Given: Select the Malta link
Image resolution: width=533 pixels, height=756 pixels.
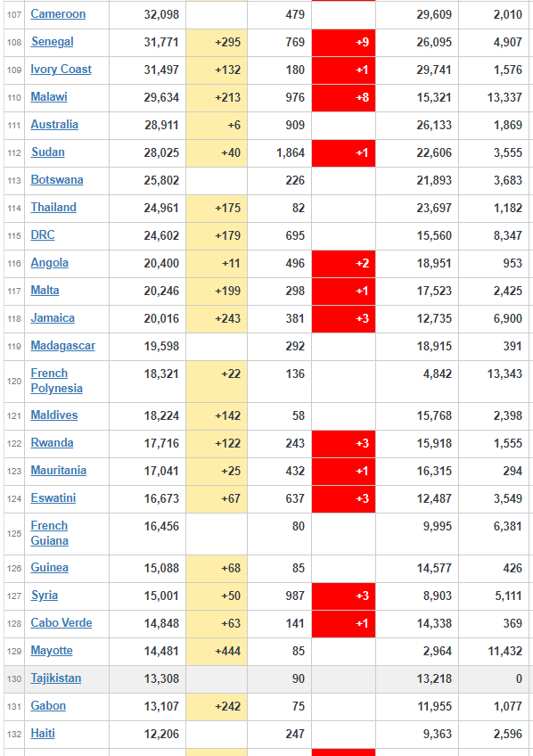Looking at the screenshot, I should pos(45,291).
